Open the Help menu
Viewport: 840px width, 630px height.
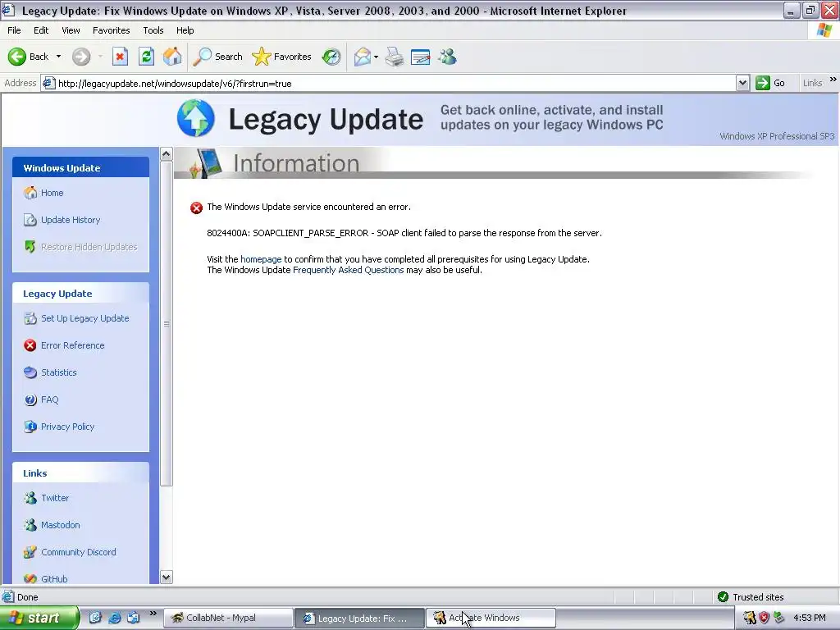point(185,30)
